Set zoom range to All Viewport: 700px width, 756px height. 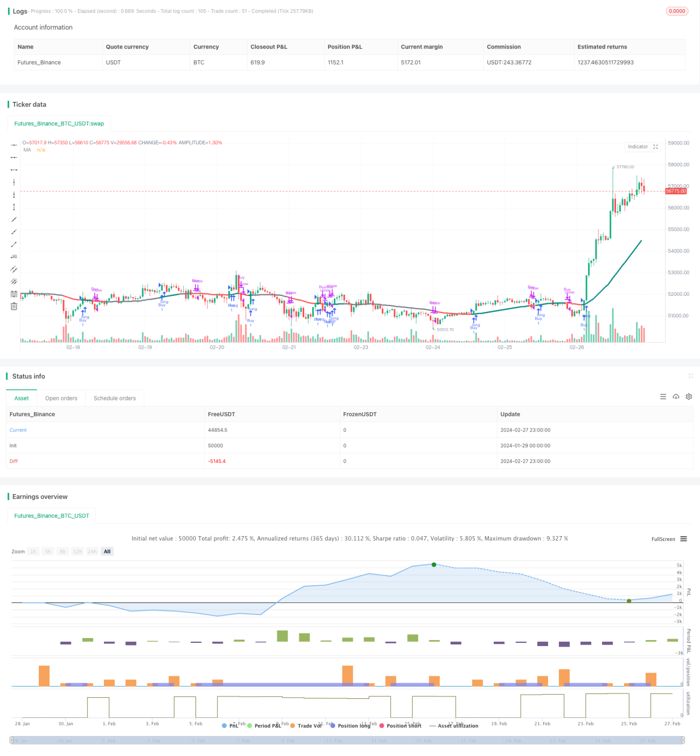pyautogui.click(x=107, y=551)
